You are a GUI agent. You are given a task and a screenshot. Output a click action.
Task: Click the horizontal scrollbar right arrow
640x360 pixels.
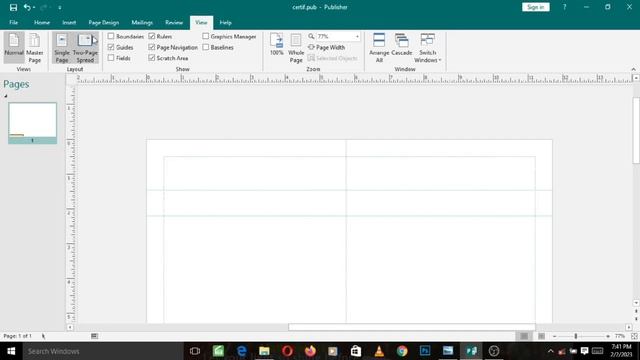click(x=629, y=327)
